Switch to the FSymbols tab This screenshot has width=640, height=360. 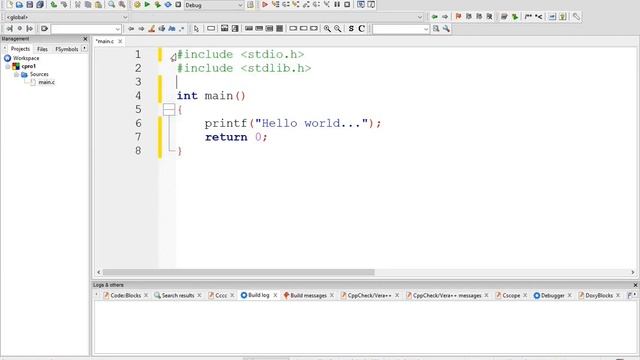67,49
